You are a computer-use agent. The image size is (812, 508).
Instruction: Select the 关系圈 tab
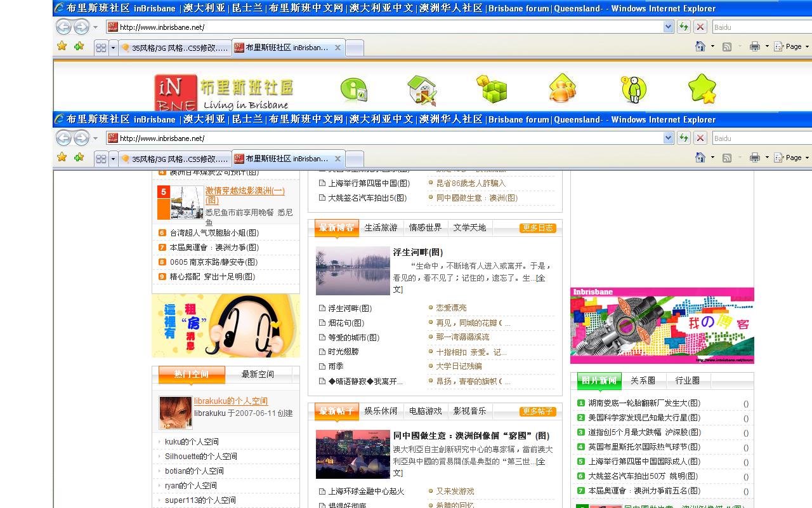643,380
